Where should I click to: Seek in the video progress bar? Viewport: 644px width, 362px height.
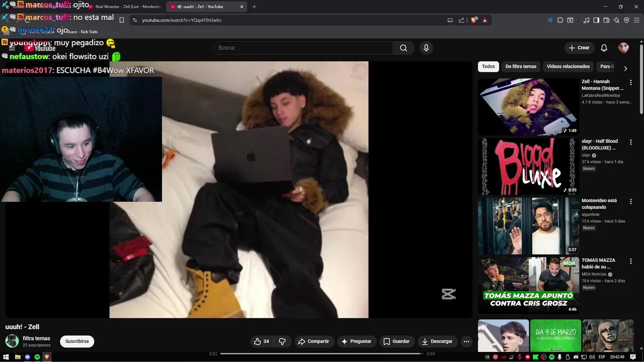point(321,354)
